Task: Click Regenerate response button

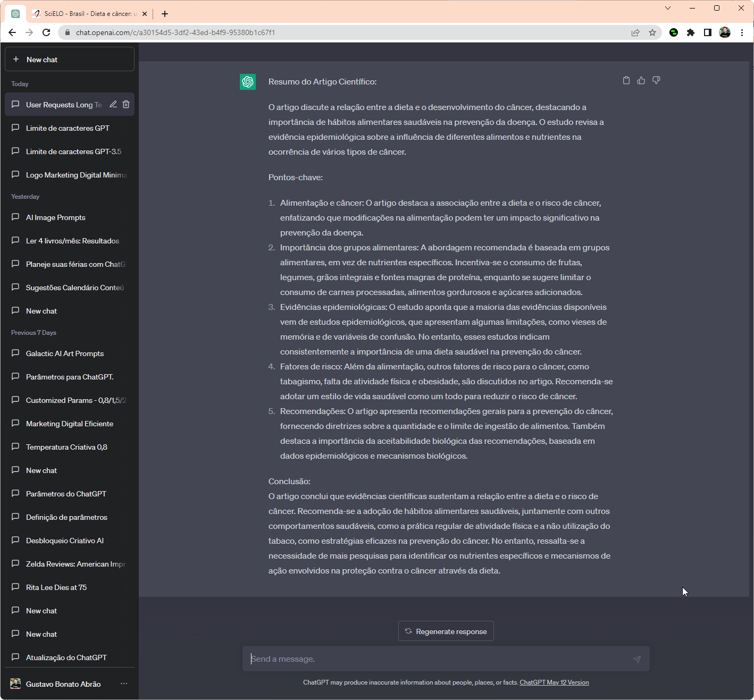Action: coord(446,631)
